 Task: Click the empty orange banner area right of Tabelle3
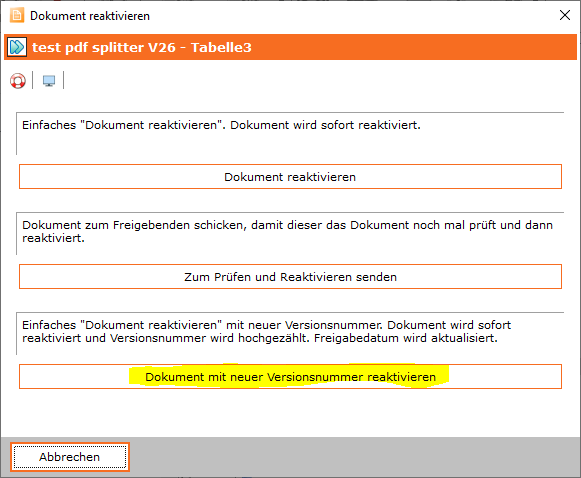(413, 47)
